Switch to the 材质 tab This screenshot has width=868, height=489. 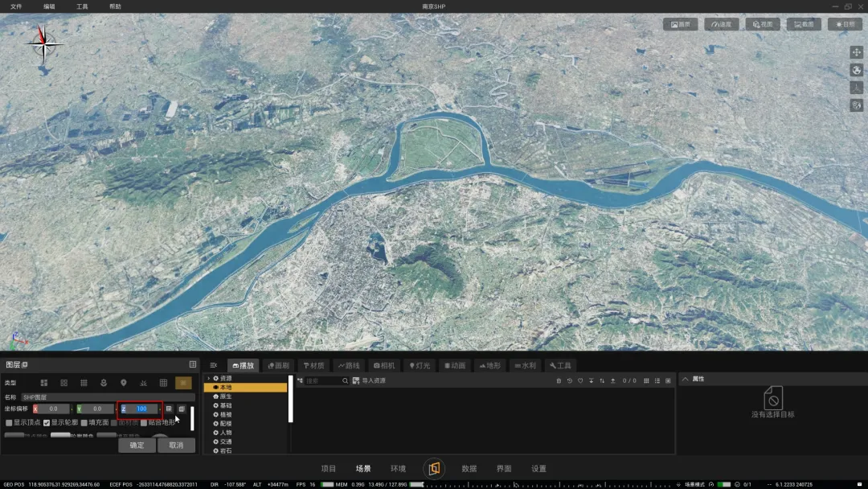tap(314, 365)
